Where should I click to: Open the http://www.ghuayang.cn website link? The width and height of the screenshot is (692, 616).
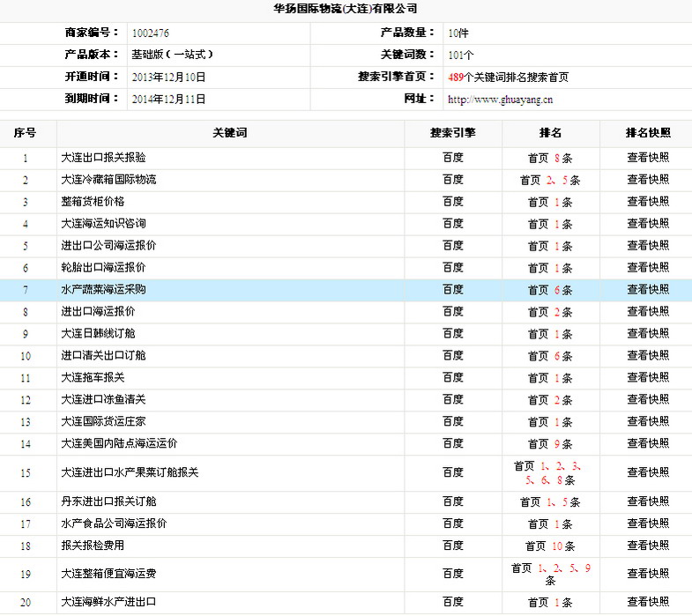pyautogui.click(x=500, y=100)
